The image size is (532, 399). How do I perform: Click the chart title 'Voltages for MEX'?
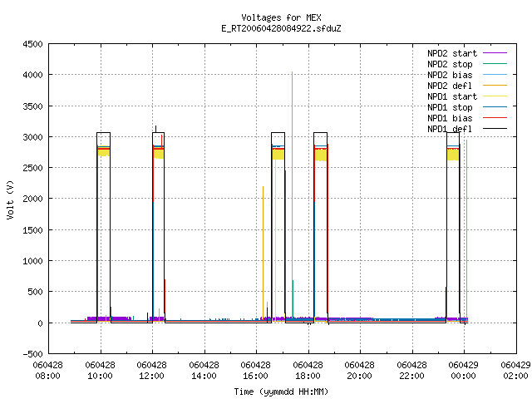pos(281,17)
